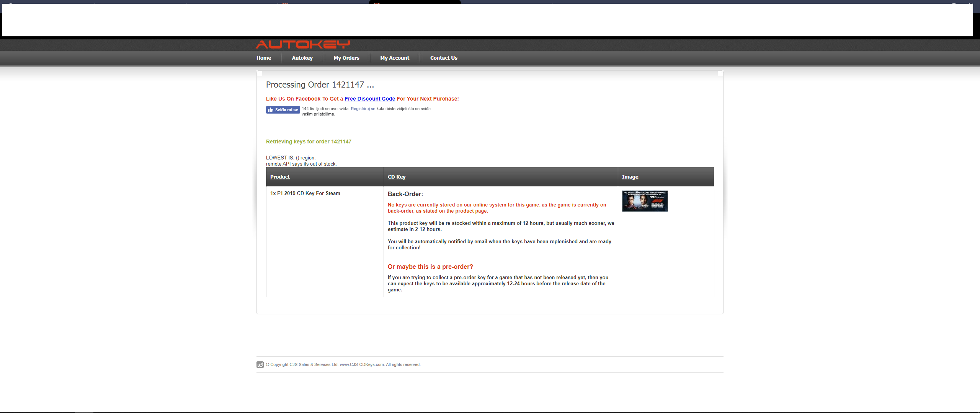Image resolution: width=980 pixels, height=413 pixels.
Task: Click the AUTOKEY logo
Action: tap(303, 45)
